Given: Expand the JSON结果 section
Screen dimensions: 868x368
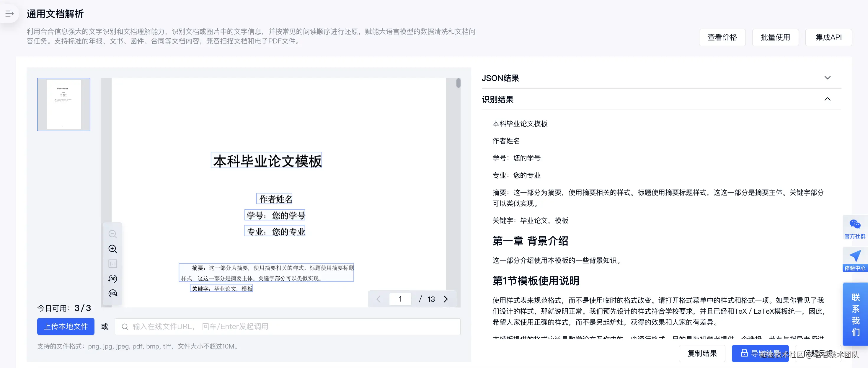Looking at the screenshot, I should tap(827, 78).
